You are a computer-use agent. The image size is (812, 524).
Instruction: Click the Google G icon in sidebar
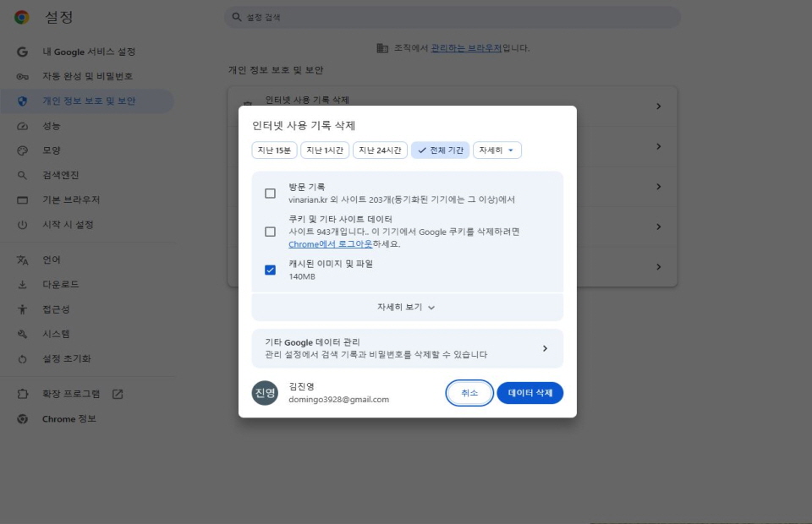pos(23,52)
